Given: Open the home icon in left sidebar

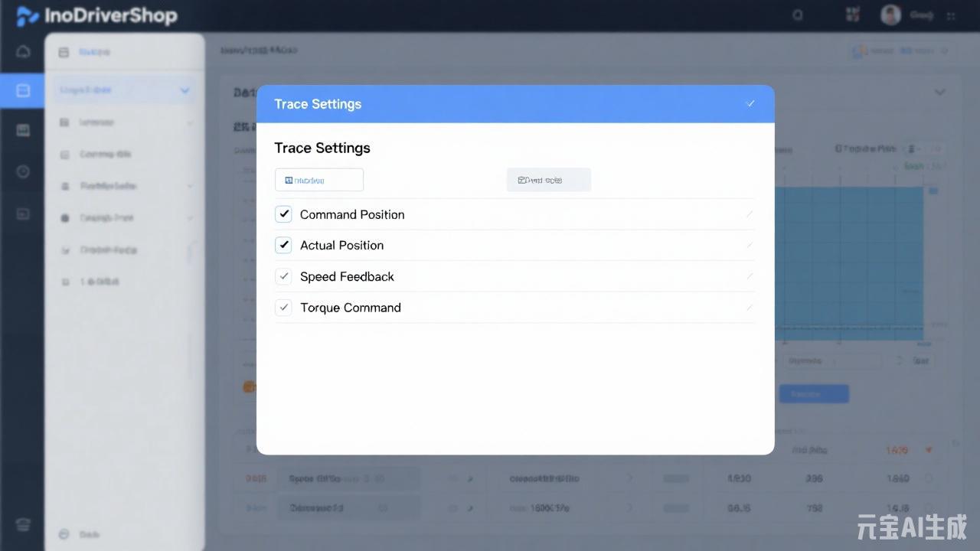Looking at the screenshot, I should 23,52.
